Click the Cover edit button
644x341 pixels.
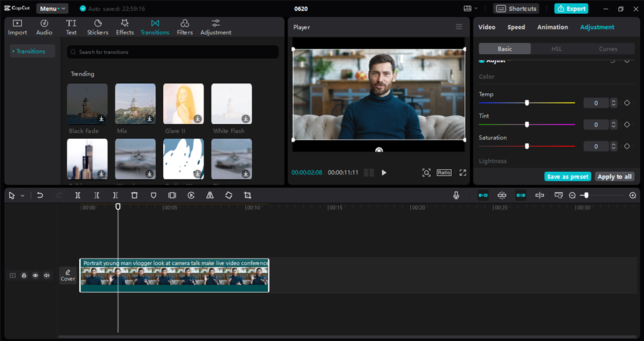[68, 276]
